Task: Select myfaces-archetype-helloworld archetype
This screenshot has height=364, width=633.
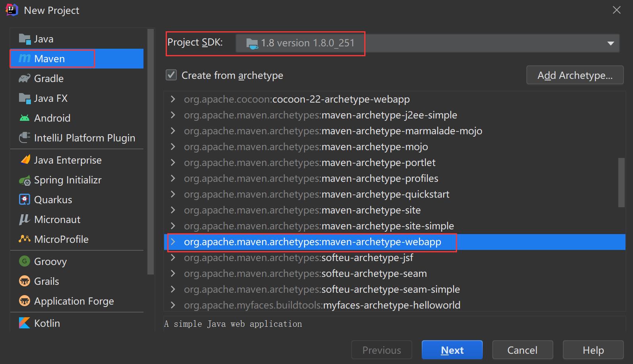Action: [x=395, y=305]
